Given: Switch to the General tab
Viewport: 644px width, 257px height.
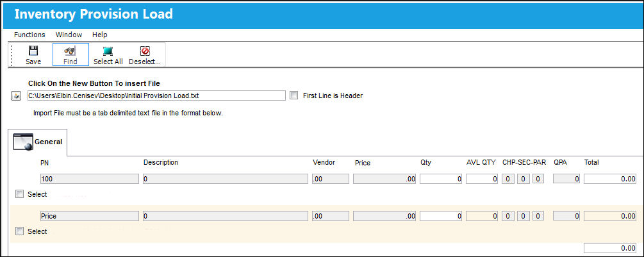Looking at the screenshot, I should tap(38, 142).
